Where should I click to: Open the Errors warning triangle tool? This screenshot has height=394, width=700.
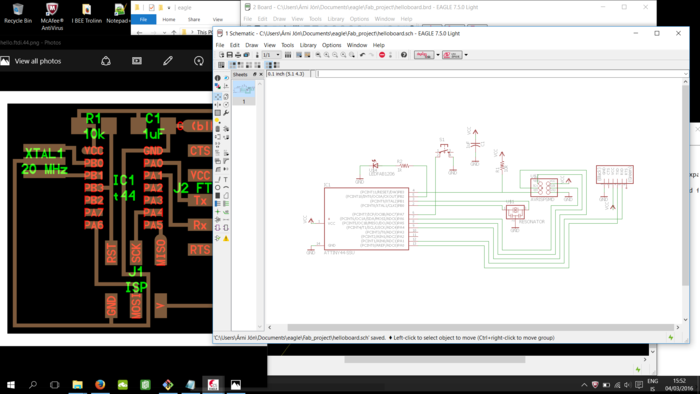click(226, 238)
